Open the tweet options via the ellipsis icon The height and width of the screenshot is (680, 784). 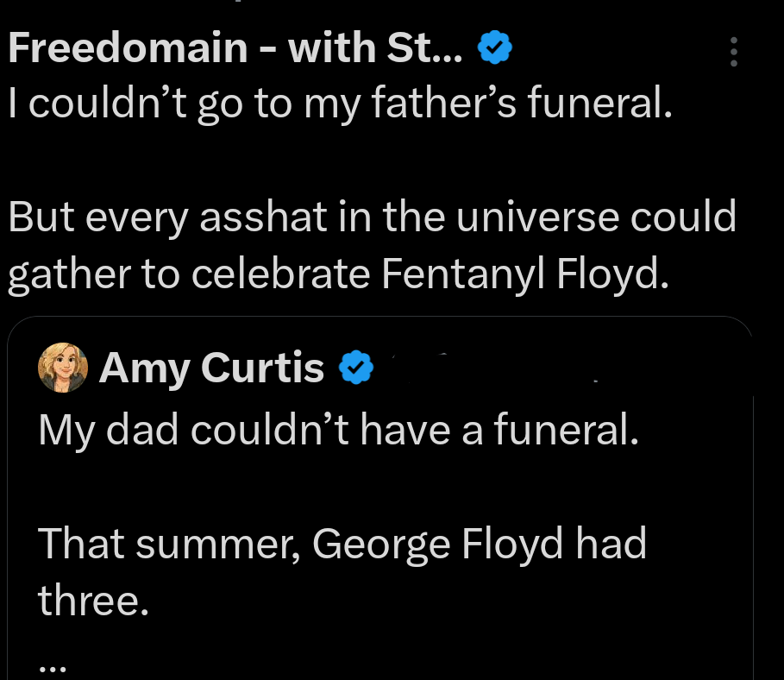(732, 53)
